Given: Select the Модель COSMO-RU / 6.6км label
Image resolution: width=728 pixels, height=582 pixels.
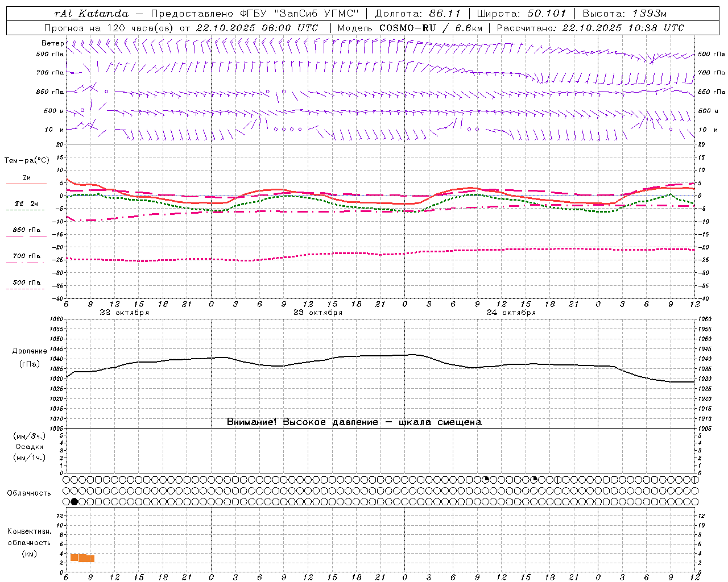Looking at the screenshot, I should (410, 28).
